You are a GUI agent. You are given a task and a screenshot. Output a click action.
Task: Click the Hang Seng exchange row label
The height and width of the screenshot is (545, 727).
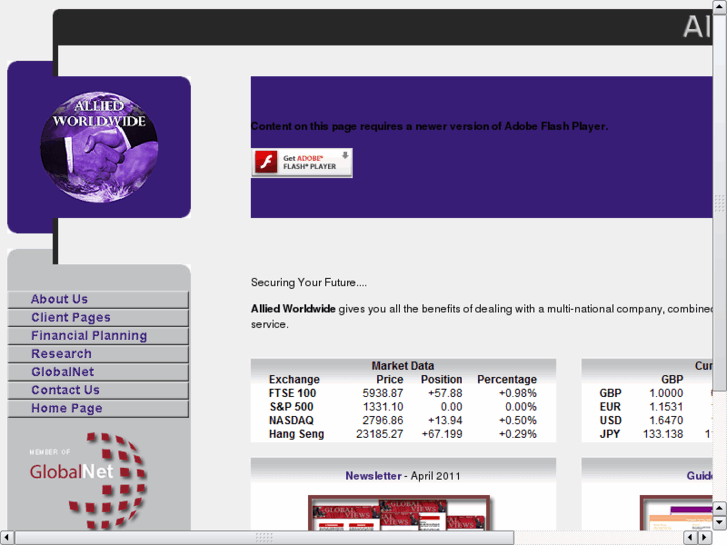click(296, 434)
